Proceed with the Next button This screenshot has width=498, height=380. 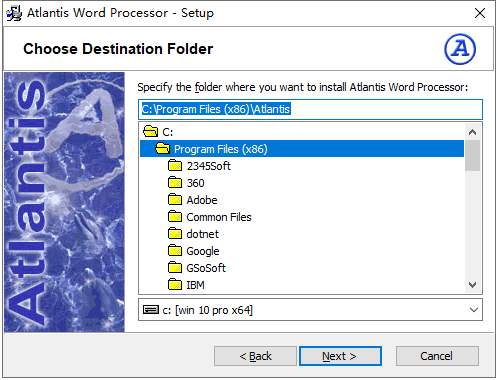pos(340,356)
